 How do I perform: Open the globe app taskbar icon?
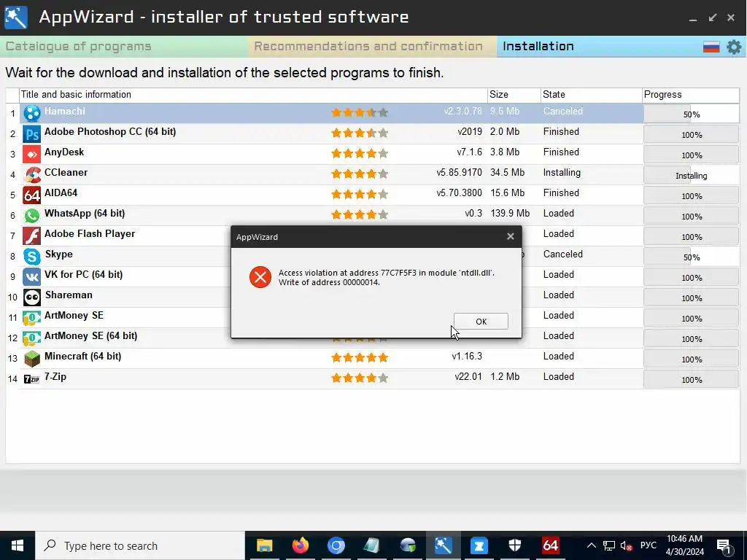(408, 545)
